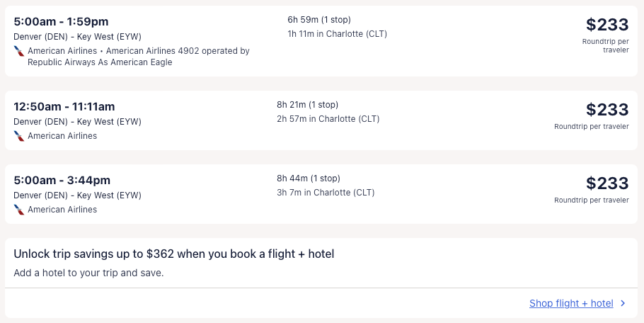Viewport: 644px width, 323px height.
Task: Click the 8h 44m (1 stop) duration
Action: [308, 178]
